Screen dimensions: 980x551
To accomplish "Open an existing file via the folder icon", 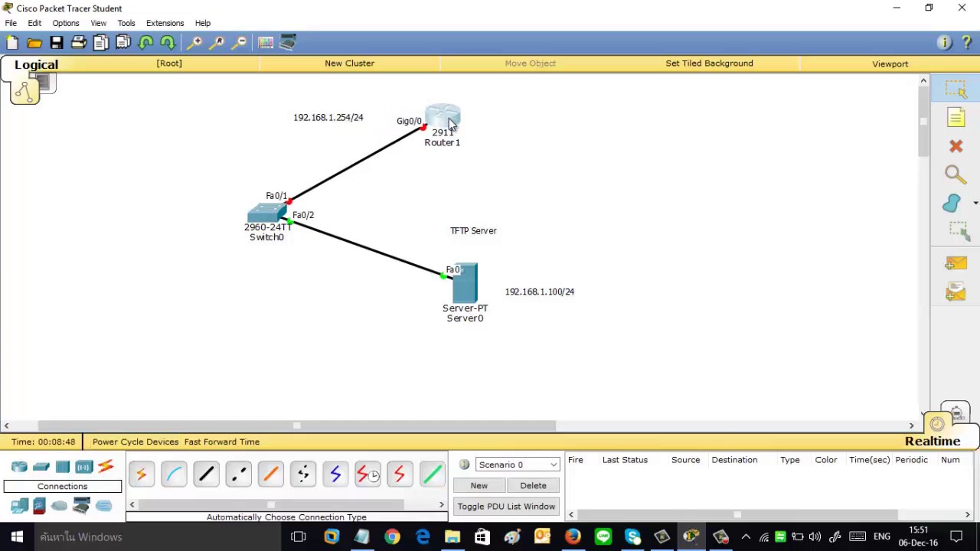I will point(34,43).
